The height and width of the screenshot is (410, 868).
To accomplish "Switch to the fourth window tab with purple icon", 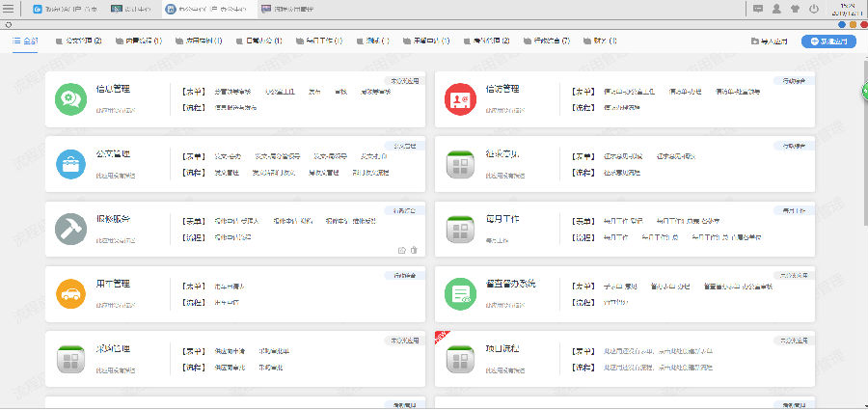I will click(287, 9).
